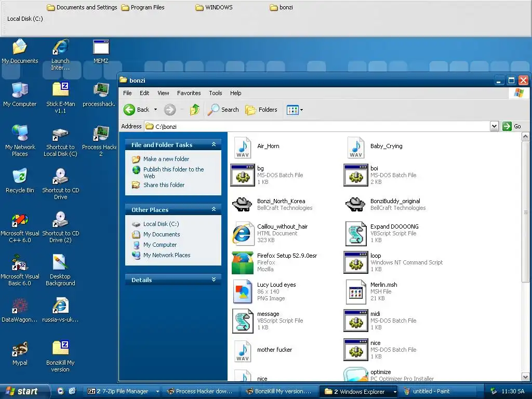This screenshot has width=532, height=399.
Task: Select Microsoft Visual Basic 6.0 desktop shortcut
Action: (x=20, y=270)
